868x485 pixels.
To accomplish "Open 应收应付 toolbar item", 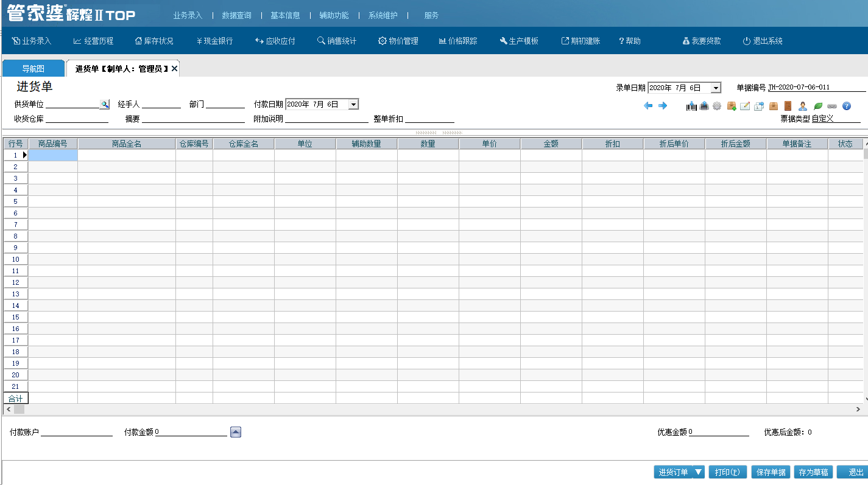I will click(x=275, y=41).
